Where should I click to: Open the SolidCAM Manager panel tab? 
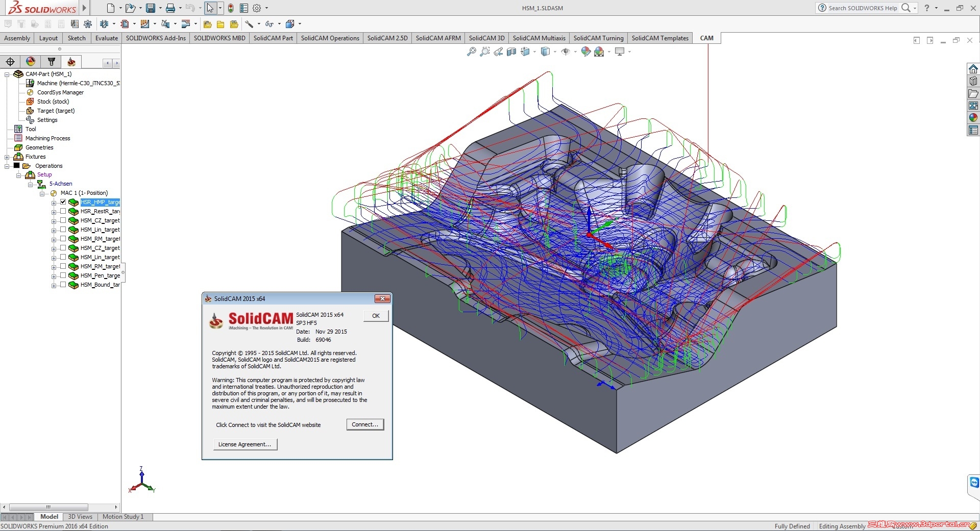coord(71,62)
